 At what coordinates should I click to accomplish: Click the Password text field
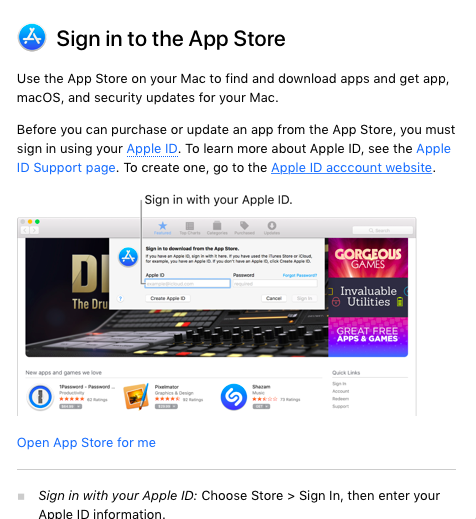[275, 284]
